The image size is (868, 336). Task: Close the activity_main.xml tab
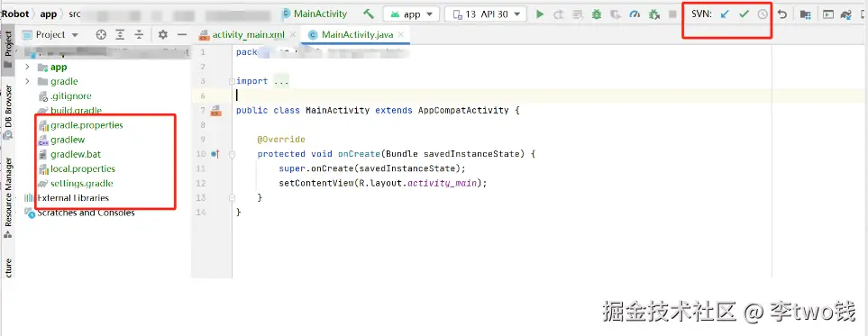[x=293, y=35]
